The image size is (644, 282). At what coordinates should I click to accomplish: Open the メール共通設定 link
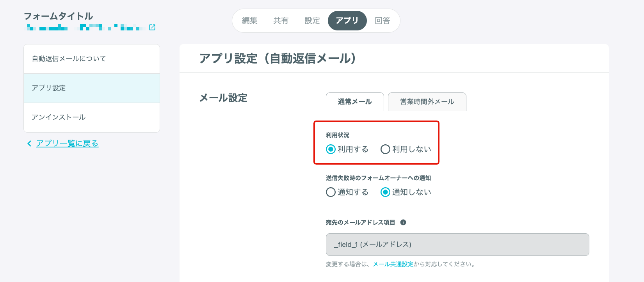point(393,264)
